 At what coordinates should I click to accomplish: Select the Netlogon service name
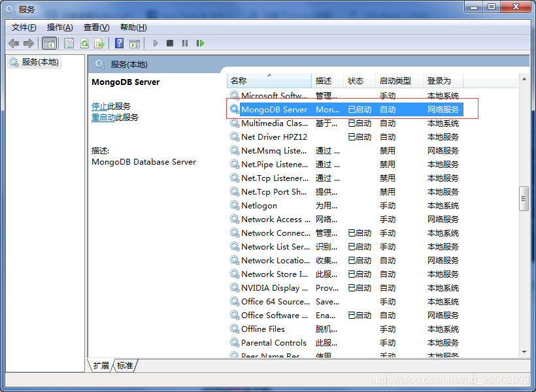point(259,205)
